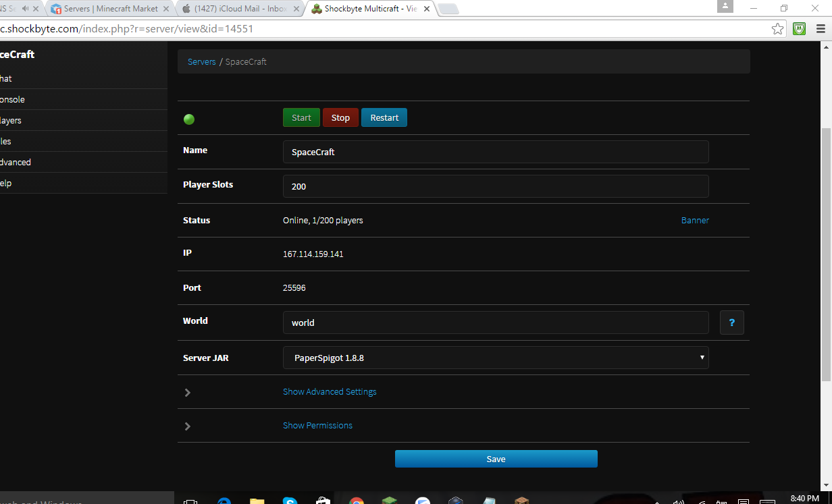832x504 pixels.
Task: Close the Servers | Minecraft Market tab
Action: pos(167,9)
